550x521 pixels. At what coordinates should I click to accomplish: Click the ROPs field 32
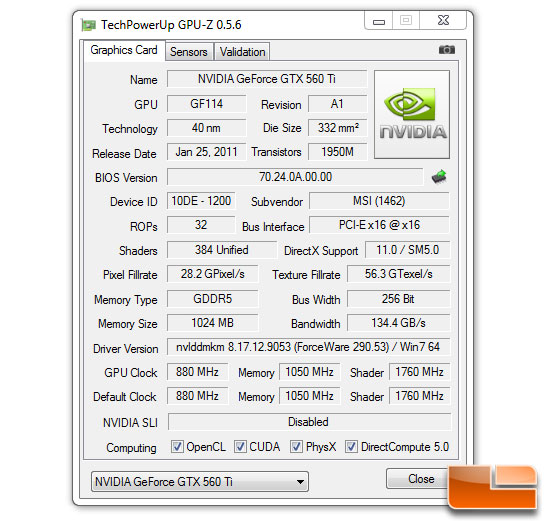coord(201,225)
